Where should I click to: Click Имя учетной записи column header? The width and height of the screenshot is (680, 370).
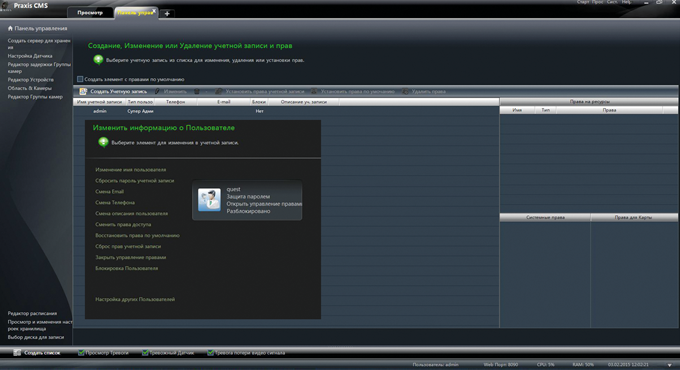99,102
